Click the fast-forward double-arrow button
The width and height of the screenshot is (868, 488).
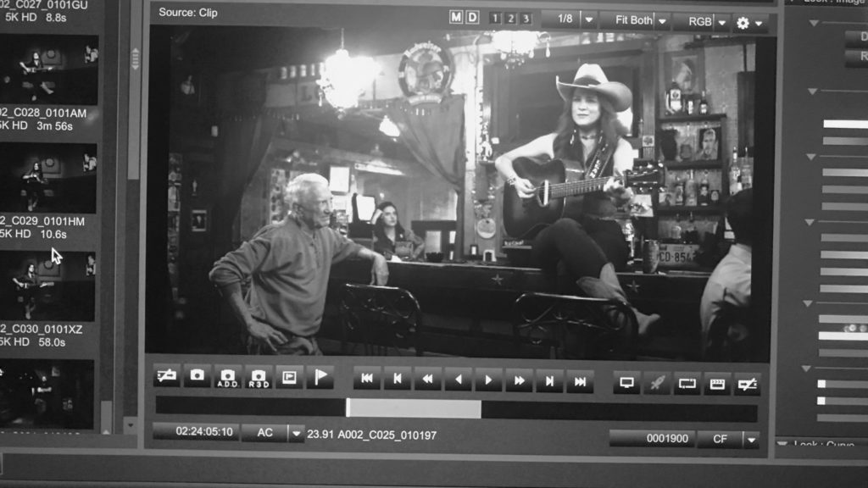tap(519, 381)
